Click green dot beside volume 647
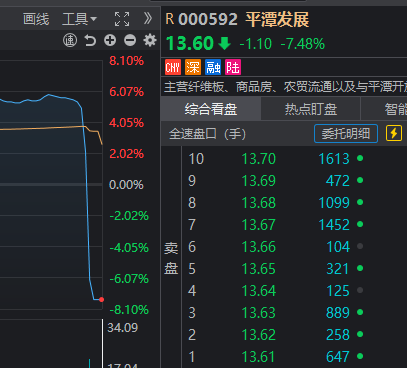 point(360,356)
